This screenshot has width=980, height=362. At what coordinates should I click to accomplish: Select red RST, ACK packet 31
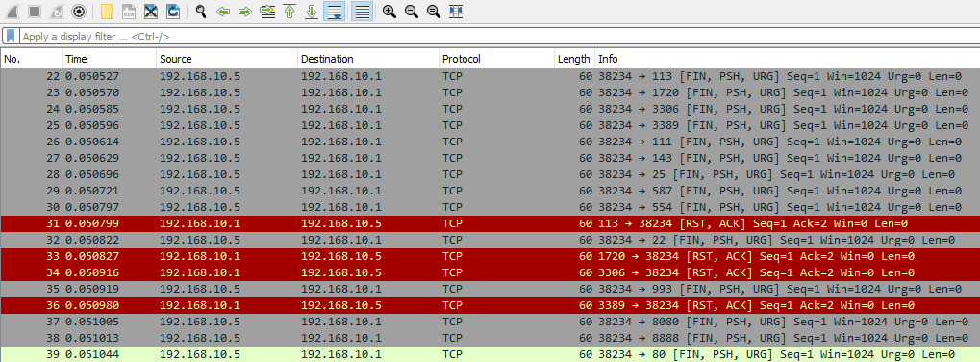click(490, 223)
